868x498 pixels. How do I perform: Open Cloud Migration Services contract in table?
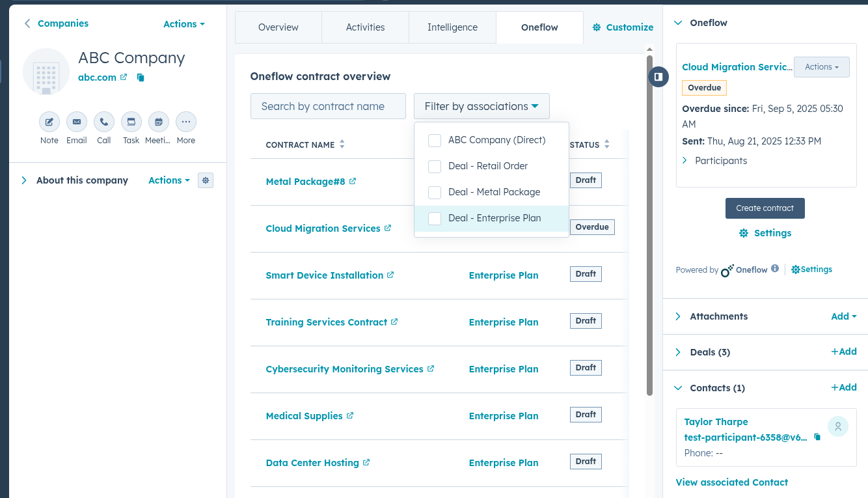(x=323, y=228)
